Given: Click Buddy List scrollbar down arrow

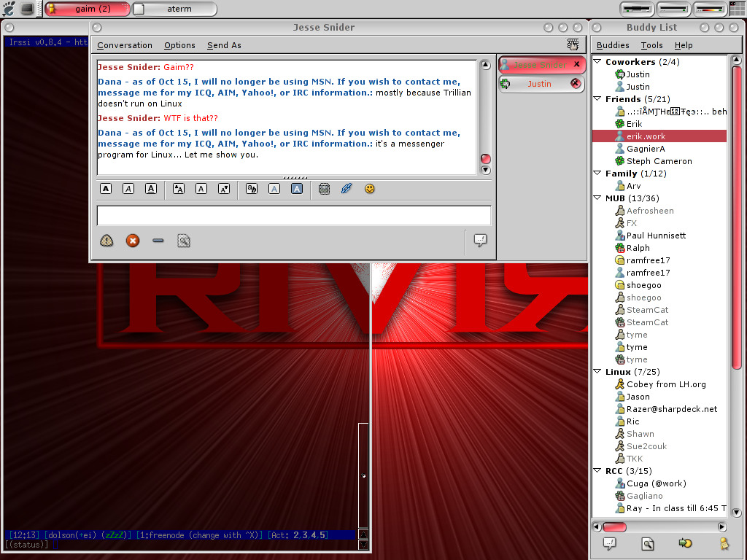Looking at the screenshot, I should 737,513.
